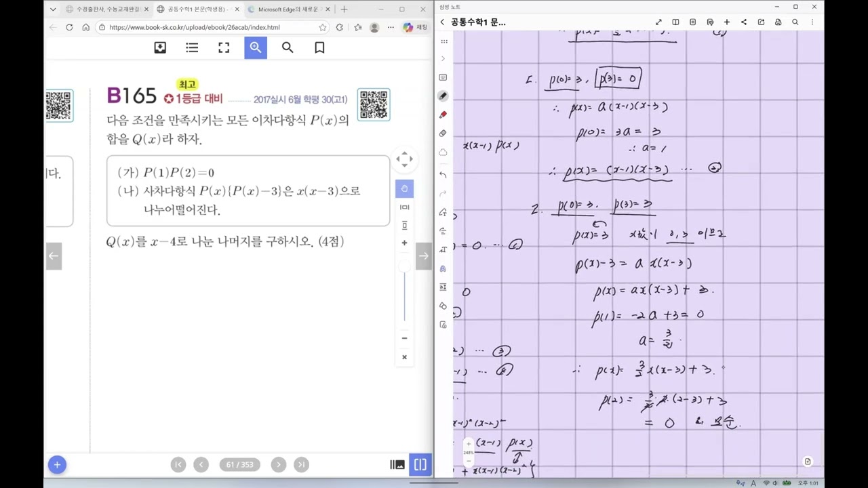The width and height of the screenshot is (868, 488).
Task: Switch to keyboard text input in Notes
Action: point(443,77)
